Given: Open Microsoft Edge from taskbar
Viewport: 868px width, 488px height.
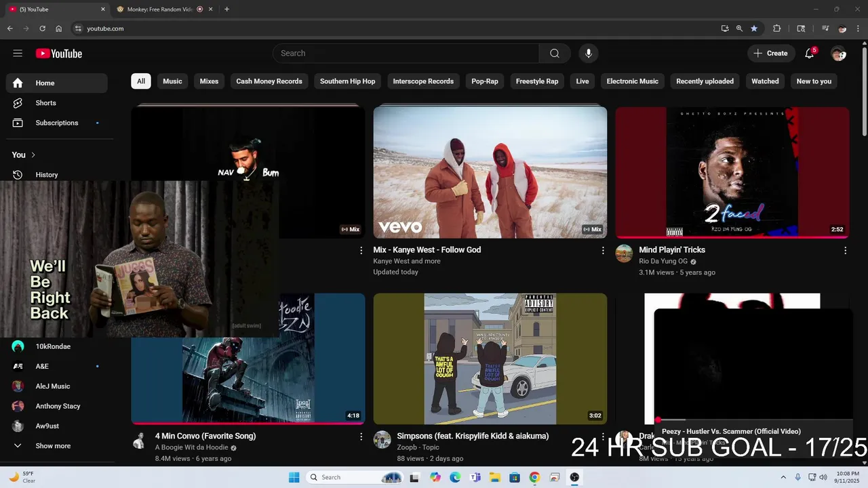Looking at the screenshot, I should click(455, 477).
